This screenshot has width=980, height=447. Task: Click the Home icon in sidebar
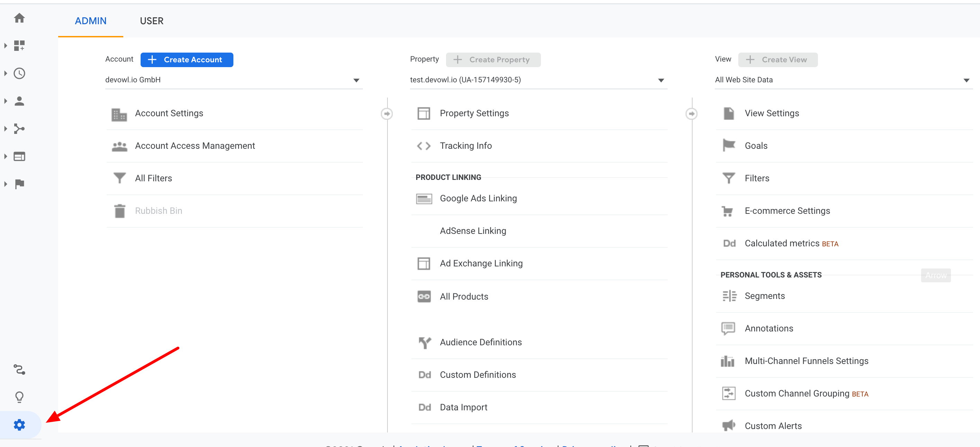pyautogui.click(x=19, y=18)
